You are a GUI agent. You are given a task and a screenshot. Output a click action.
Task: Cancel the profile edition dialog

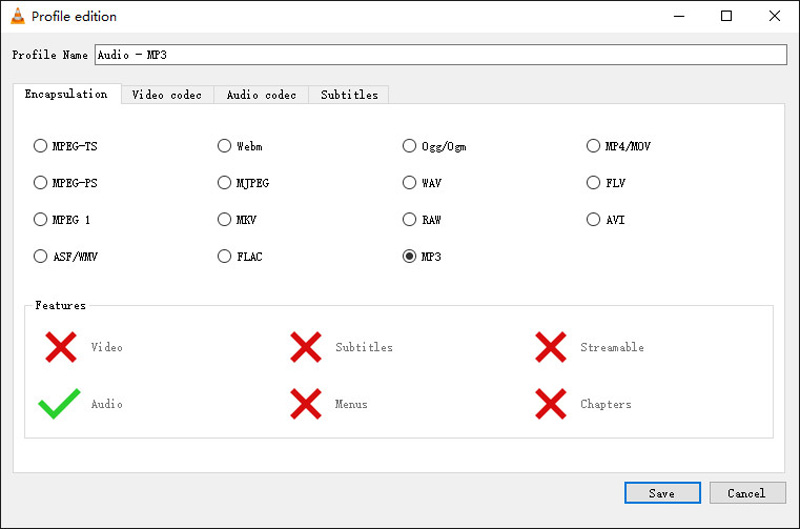(747, 493)
